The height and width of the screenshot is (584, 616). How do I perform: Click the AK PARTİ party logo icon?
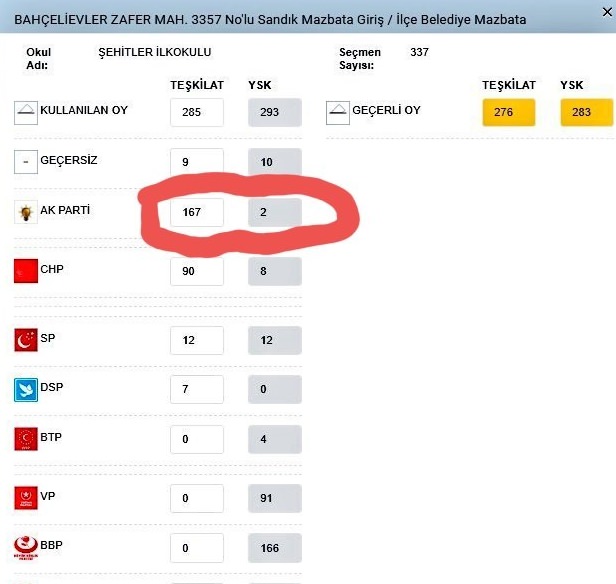tap(25, 212)
